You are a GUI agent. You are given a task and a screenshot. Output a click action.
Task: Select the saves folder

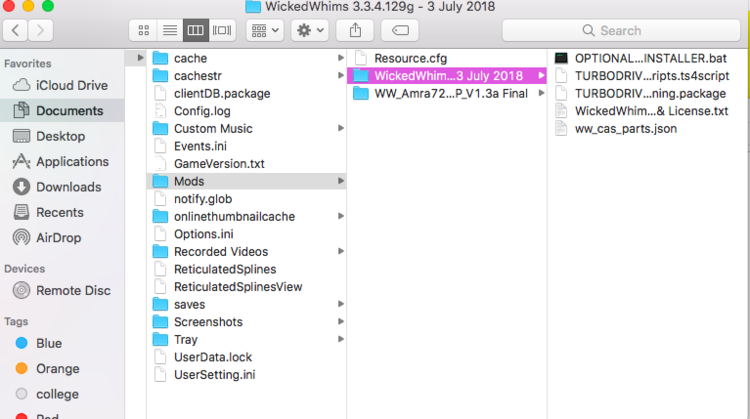pos(247,305)
